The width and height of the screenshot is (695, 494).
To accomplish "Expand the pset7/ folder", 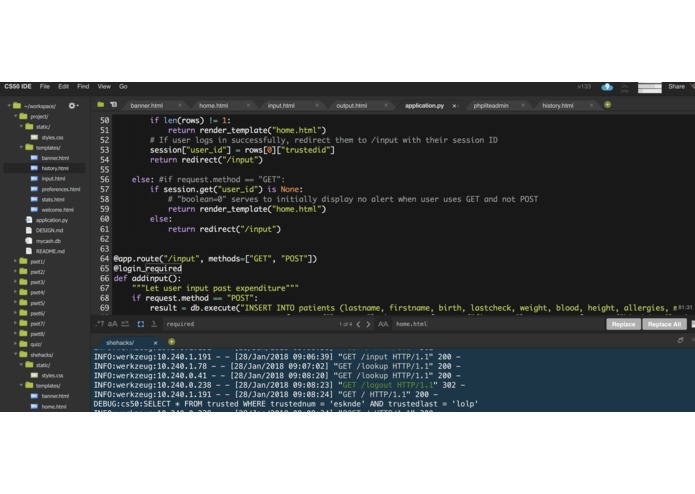I will pos(16,323).
